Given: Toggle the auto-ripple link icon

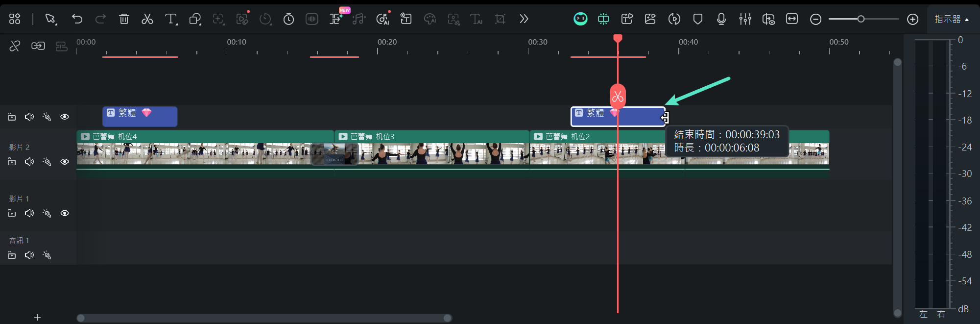Looking at the screenshot, I should [x=38, y=46].
